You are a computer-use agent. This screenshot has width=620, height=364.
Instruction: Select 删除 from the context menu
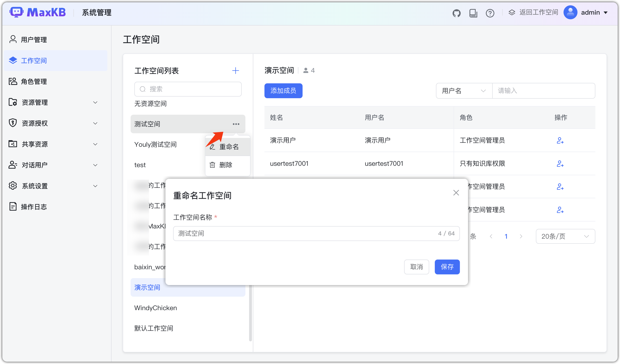click(226, 165)
